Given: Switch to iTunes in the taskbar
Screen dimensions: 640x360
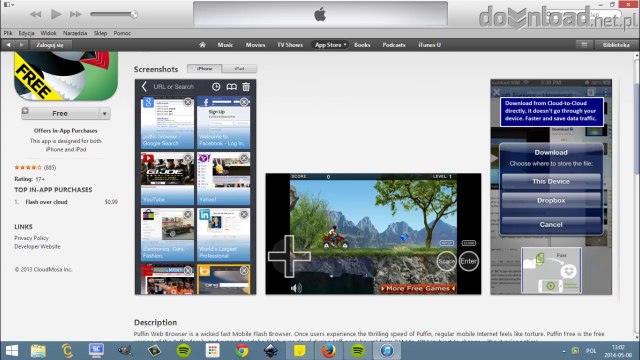Looking at the screenshot, I should (x=387, y=351).
